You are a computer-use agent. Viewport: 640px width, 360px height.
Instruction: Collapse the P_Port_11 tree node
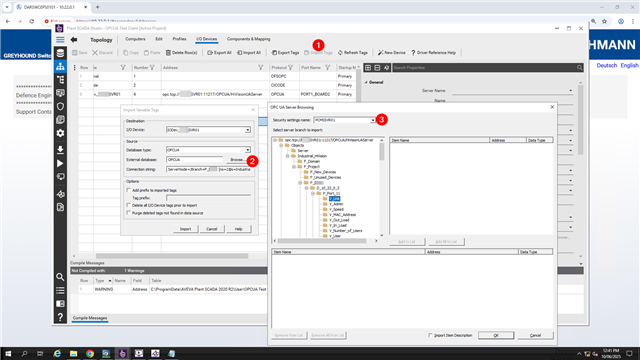coord(313,193)
